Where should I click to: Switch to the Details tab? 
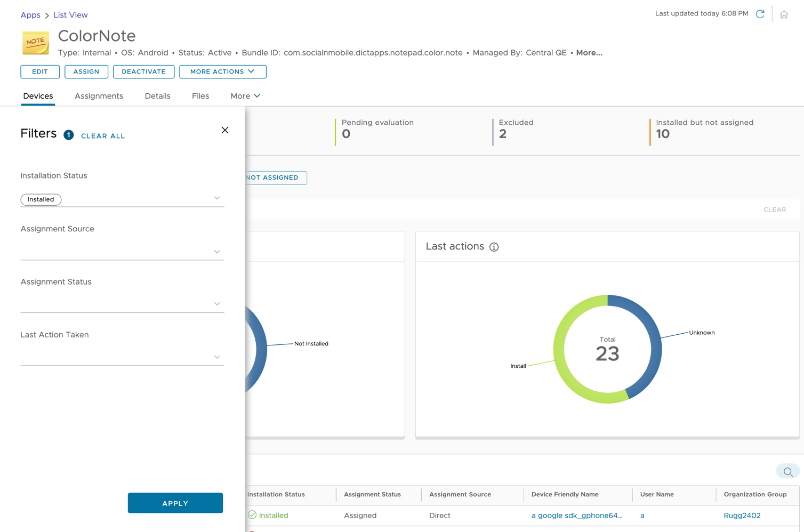click(157, 96)
